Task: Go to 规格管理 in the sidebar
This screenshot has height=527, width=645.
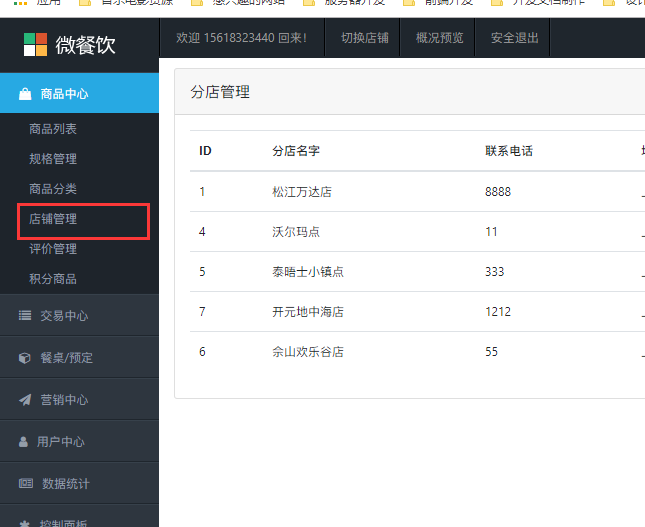Action: pyautogui.click(x=53, y=159)
